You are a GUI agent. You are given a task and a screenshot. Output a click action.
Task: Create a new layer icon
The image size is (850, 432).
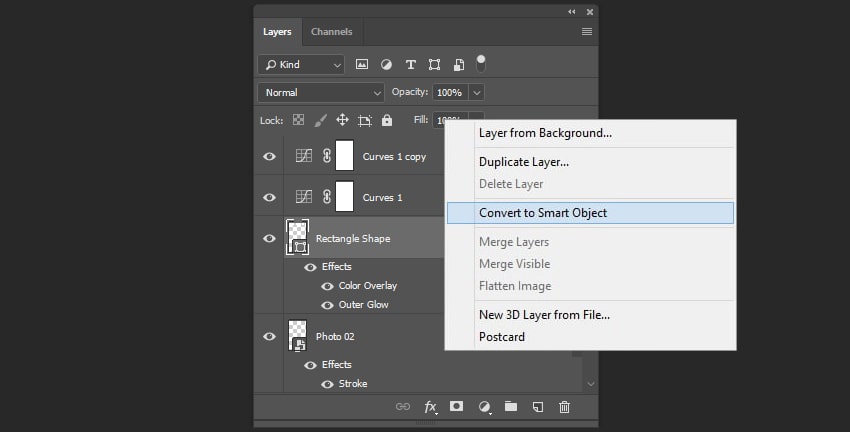[537, 407]
